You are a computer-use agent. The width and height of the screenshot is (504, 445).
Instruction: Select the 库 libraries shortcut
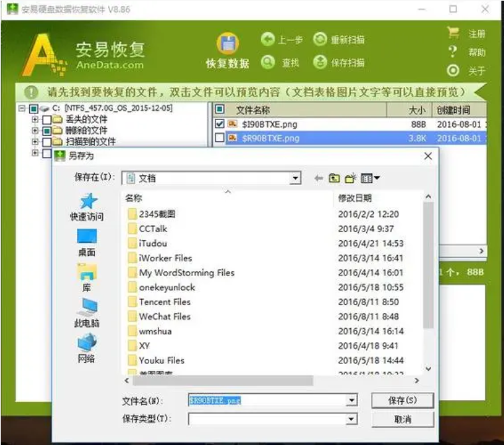(87, 278)
